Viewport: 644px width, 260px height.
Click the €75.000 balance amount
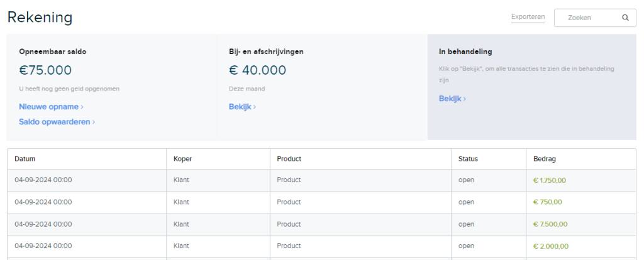(45, 70)
